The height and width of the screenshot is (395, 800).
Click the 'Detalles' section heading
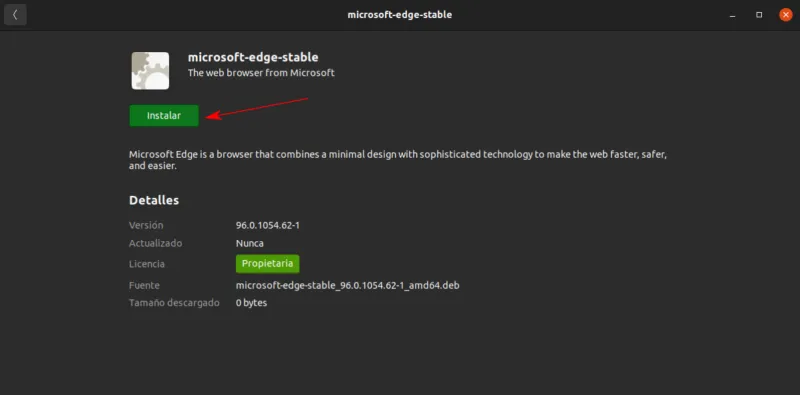[x=154, y=200]
